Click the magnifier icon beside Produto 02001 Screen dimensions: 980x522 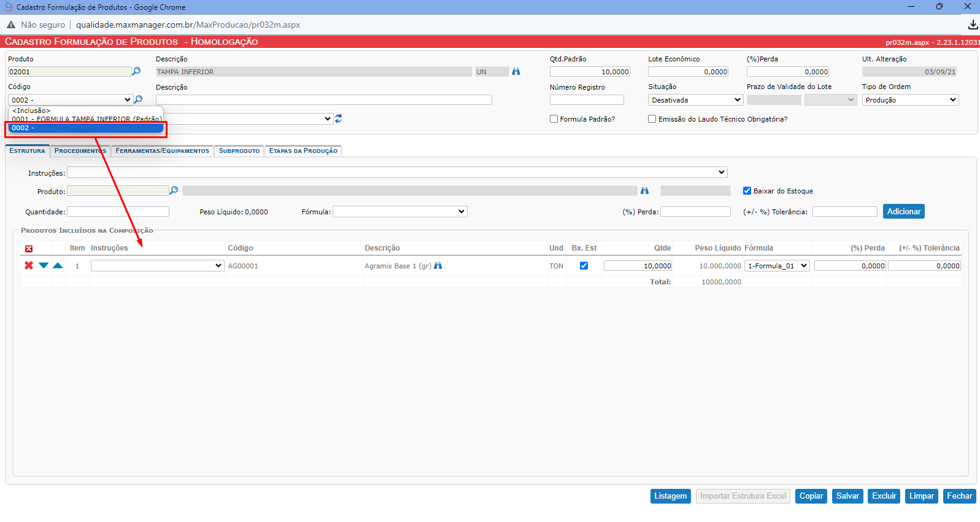click(136, 71)
